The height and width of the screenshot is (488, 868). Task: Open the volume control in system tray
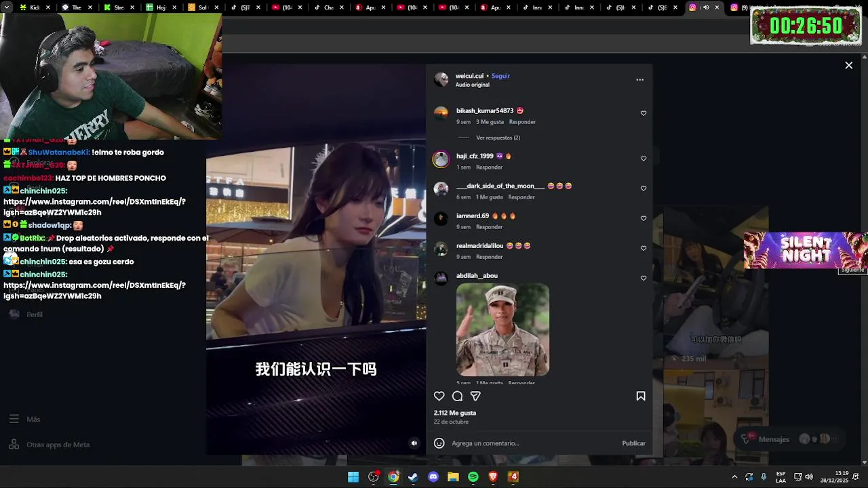tap(809, 477)
